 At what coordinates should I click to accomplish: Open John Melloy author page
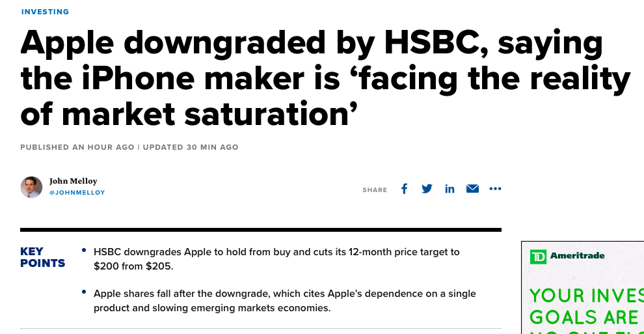[x=73, y=181]
